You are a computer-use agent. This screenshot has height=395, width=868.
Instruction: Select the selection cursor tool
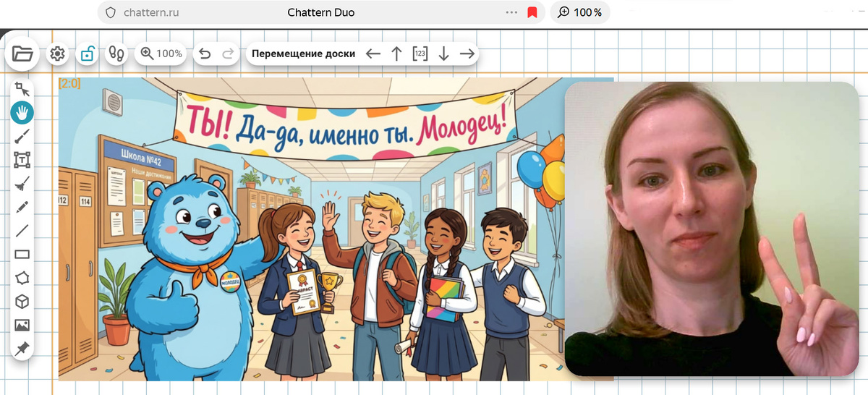coord(22,90)
